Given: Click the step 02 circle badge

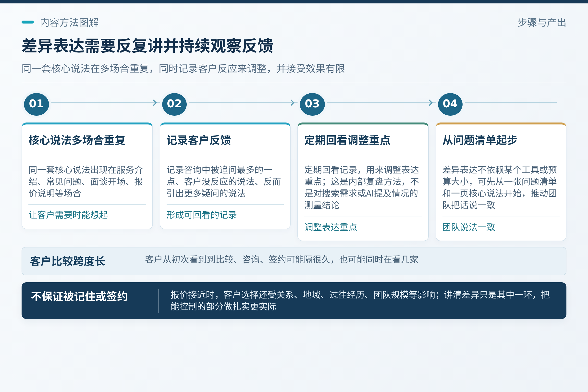Looking at the screenshot, I should click(x=174, y=104).
